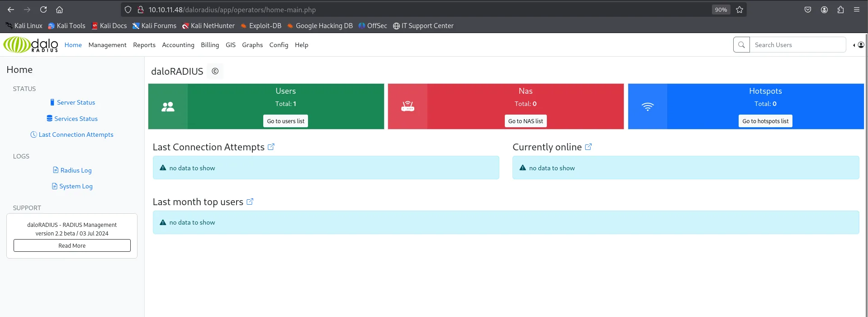This screenshot has width=868, height=317.
Task: Open the Accounting menu
Action: [x=178, y=45]
